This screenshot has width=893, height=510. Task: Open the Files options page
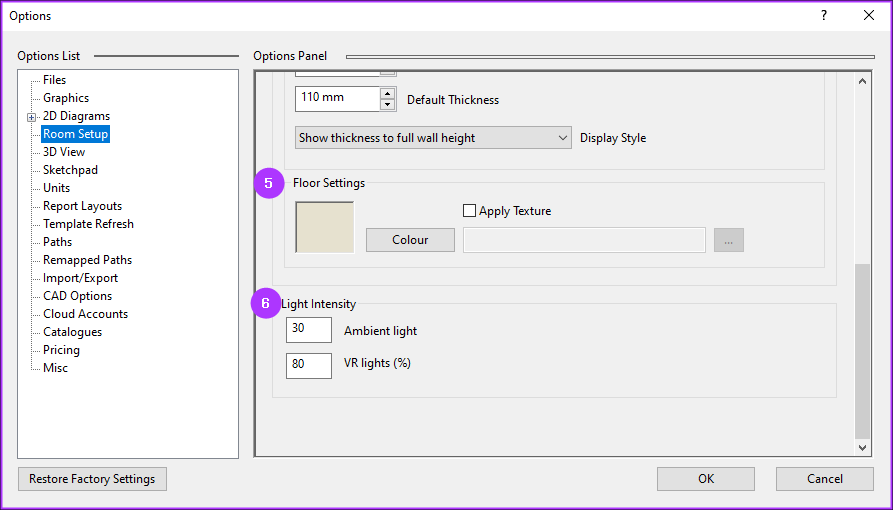(55, 80)
